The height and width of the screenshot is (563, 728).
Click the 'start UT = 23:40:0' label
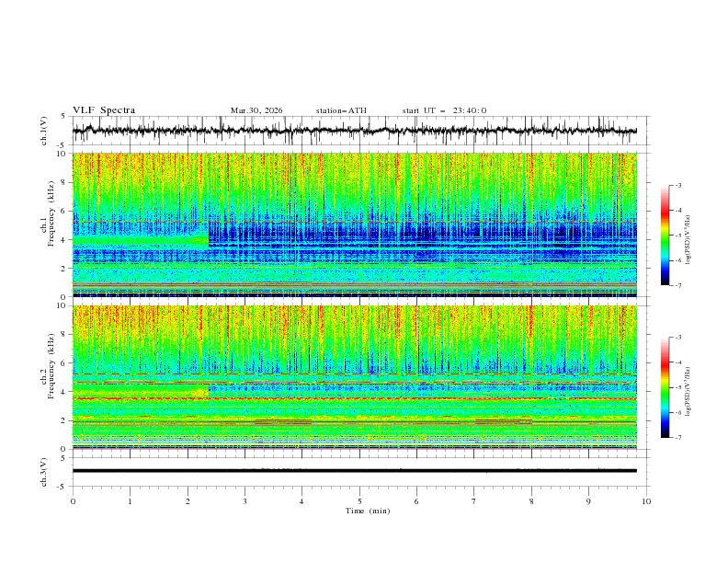tap(444, 110)
